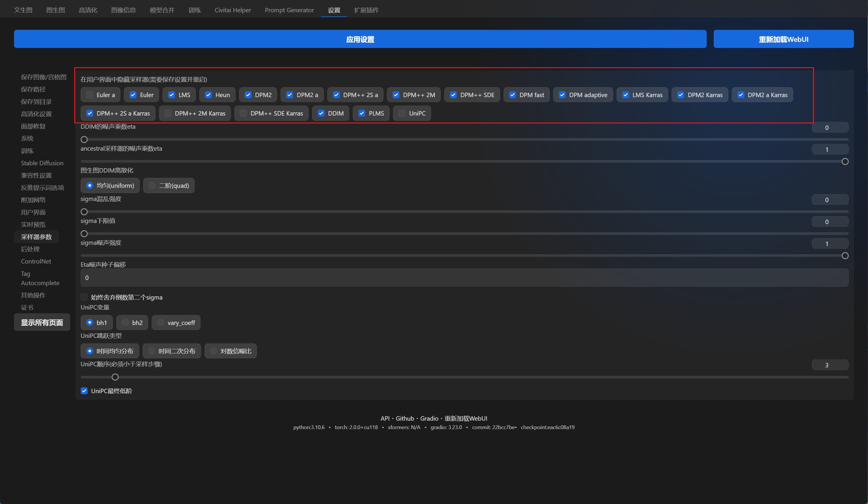
Task: Click the Eta噪声种子偏移 input field
Action: point(464,278)
